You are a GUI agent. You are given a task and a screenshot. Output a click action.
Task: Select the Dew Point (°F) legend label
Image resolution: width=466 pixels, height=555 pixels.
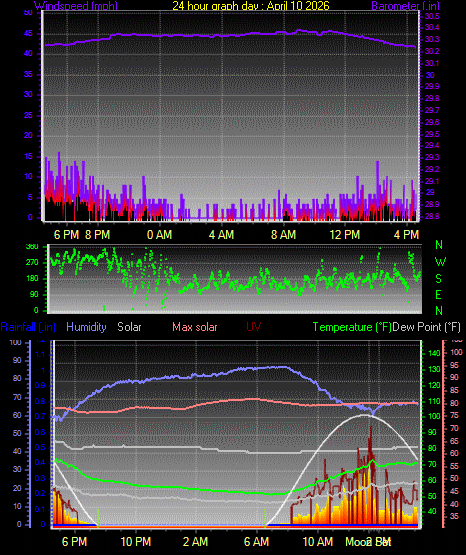point(427,327)
